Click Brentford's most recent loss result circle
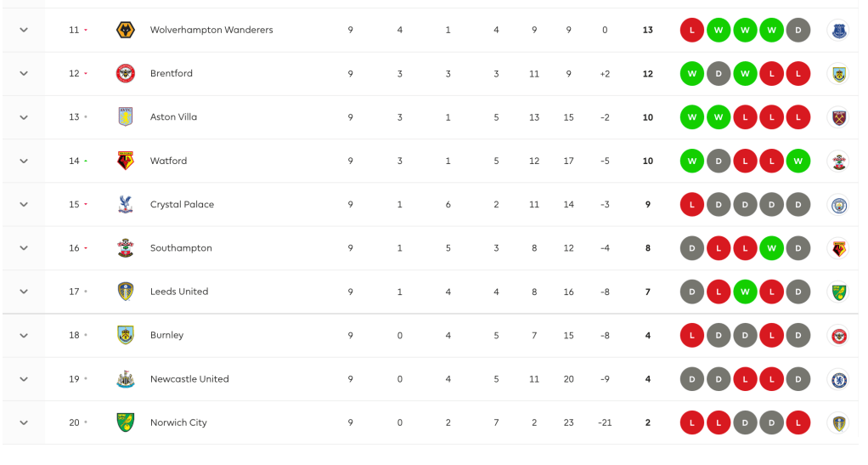The width and height of the screenshot is (868, 465). tap(798, 74)
